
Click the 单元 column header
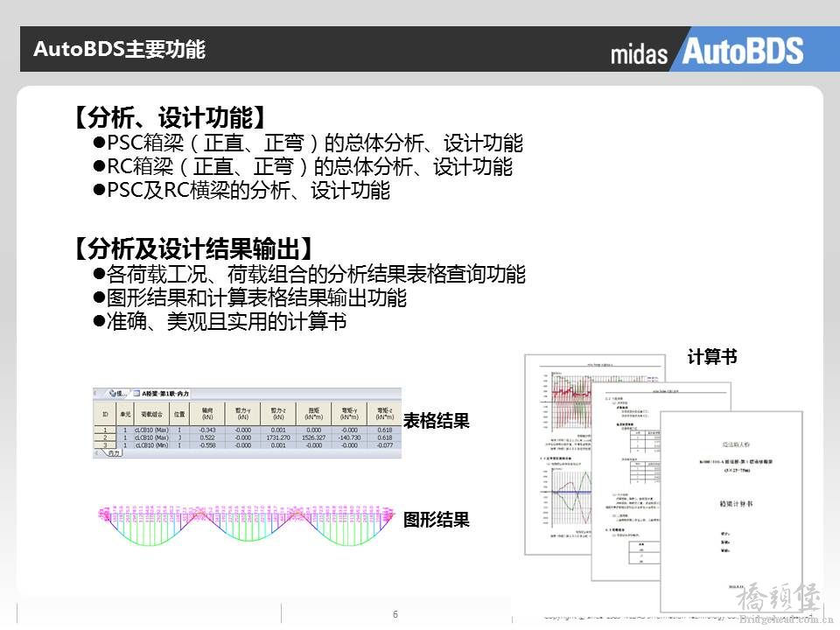[125, 414]
